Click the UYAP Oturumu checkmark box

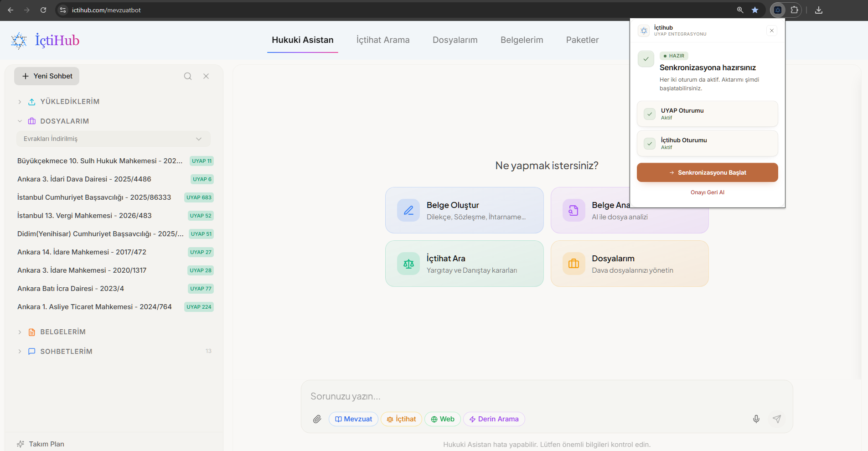pos(650,114)
